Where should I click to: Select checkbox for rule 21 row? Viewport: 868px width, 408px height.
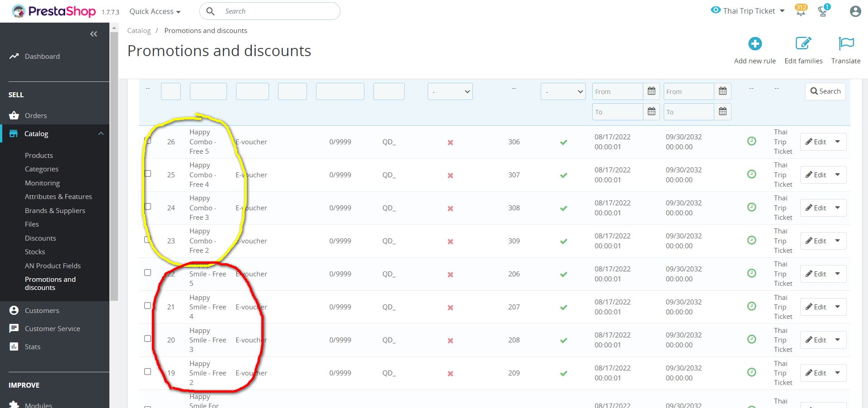tap(148, 306)
